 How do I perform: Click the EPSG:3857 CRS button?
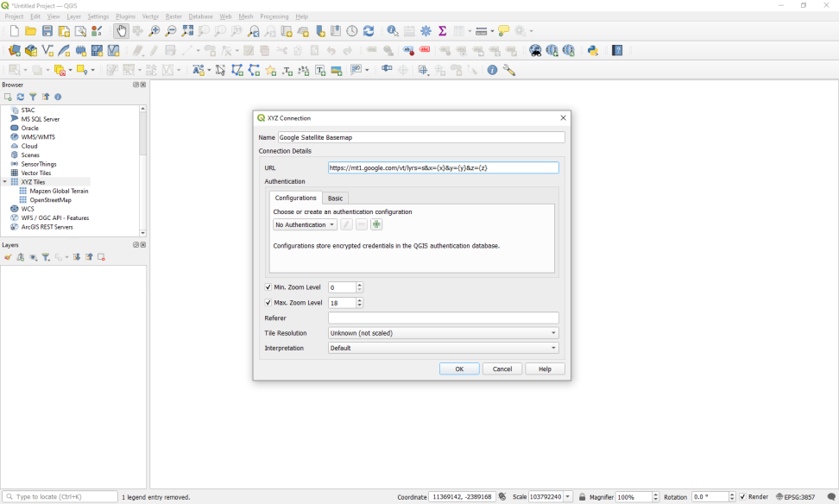[x=795, y=497]
